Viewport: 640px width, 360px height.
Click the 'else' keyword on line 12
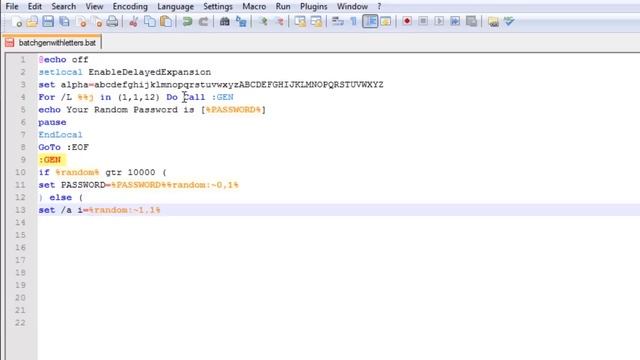coord(60,198)
